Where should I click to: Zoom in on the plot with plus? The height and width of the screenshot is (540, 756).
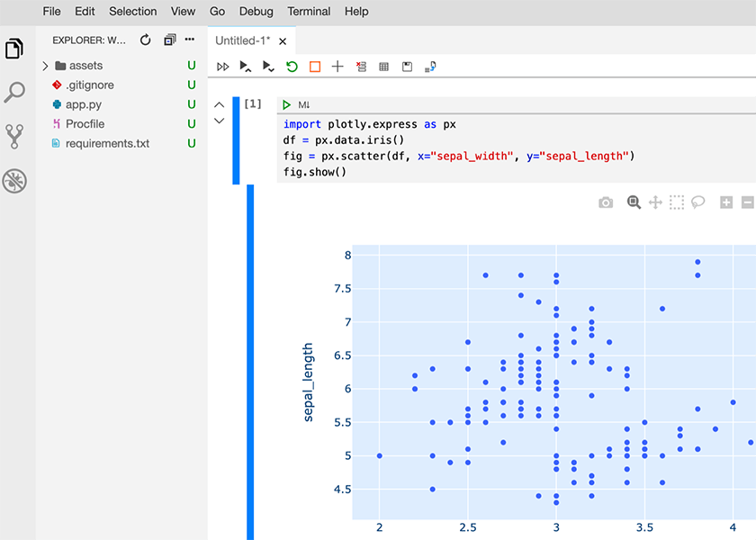(x=726, y=202)
